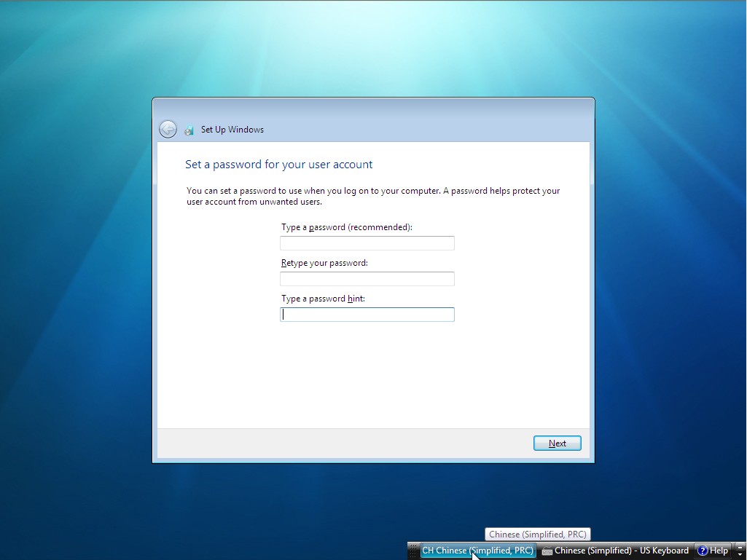Open Help from the language bar
747x560 pixels.
click(713, 551)
